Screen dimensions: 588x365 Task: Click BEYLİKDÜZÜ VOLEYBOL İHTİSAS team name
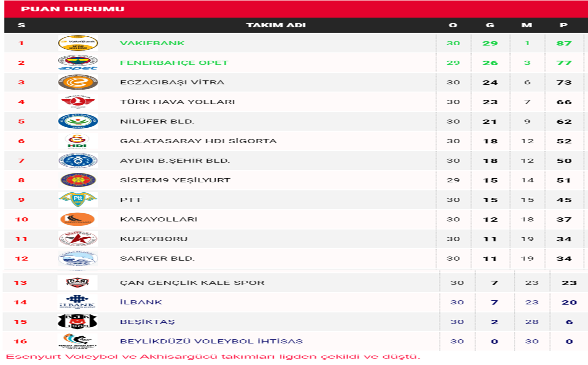(211, 341)
